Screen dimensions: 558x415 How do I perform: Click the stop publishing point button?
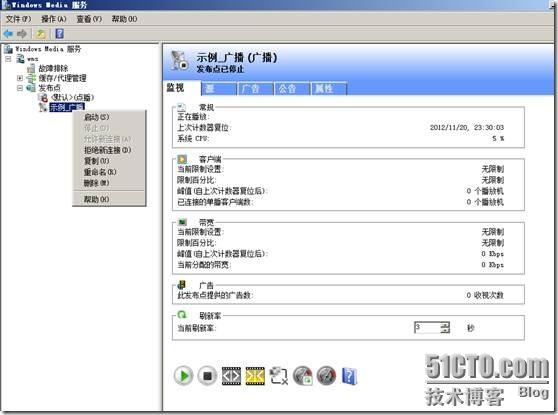pos(207,375)
